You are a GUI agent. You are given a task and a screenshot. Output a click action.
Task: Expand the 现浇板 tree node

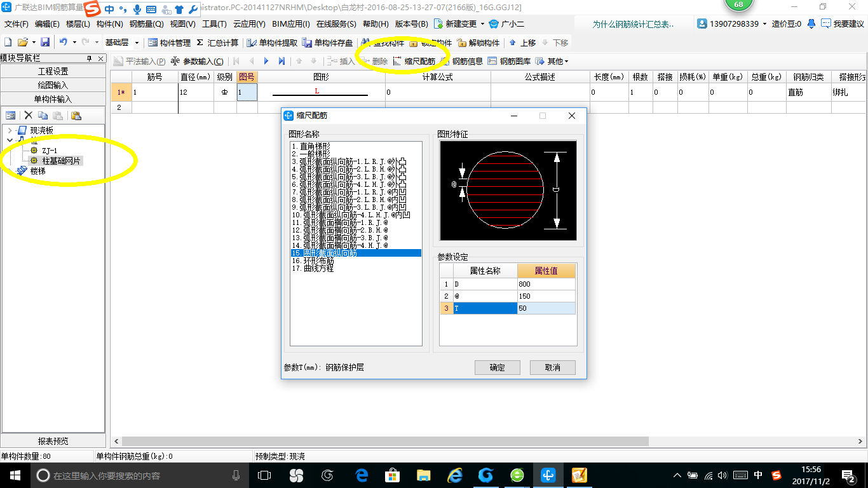click(x=10, y=130)
